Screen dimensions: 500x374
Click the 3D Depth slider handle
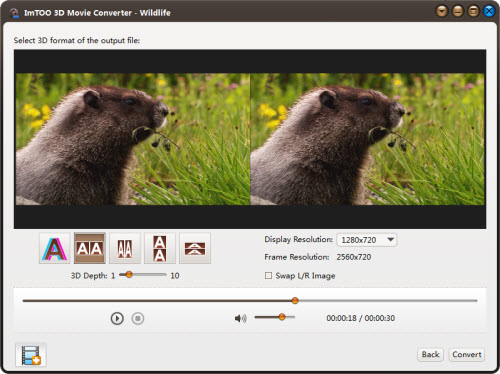[x=129, y=274]
